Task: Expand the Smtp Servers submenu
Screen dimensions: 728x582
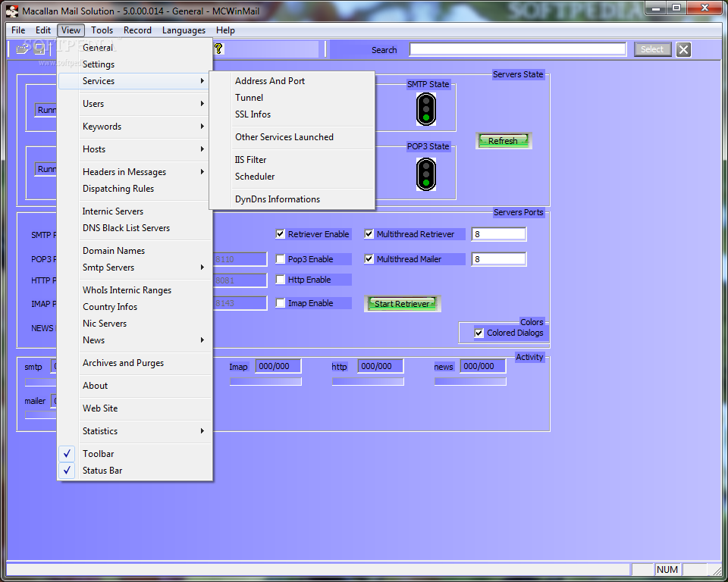Action: [135, 268]
